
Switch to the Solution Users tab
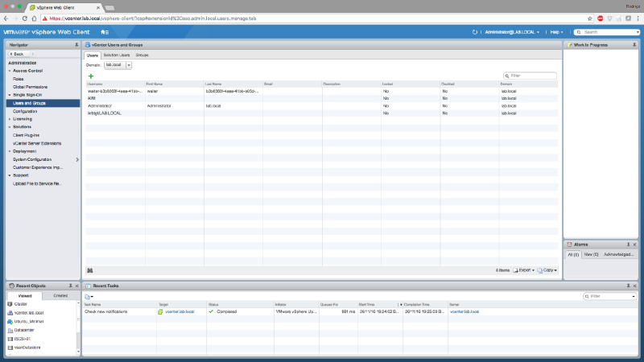point(118,55)
